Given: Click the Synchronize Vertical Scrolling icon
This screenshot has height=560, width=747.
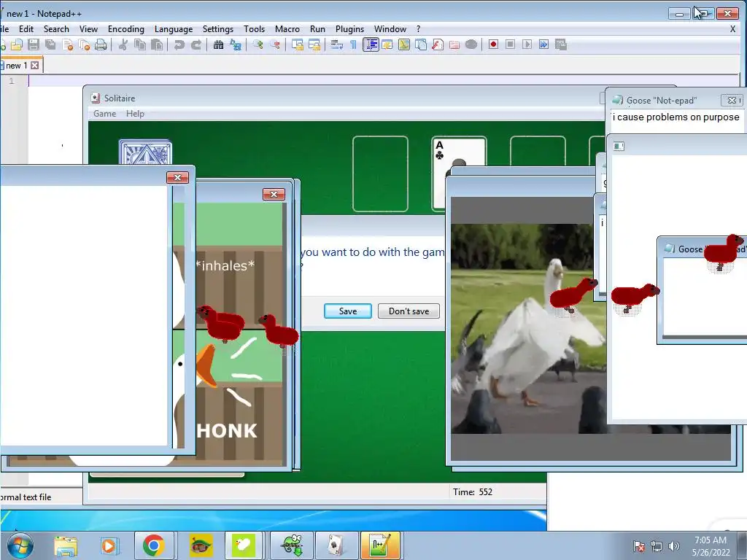Looking at the screenshot, I should click(x=298, y=44).
